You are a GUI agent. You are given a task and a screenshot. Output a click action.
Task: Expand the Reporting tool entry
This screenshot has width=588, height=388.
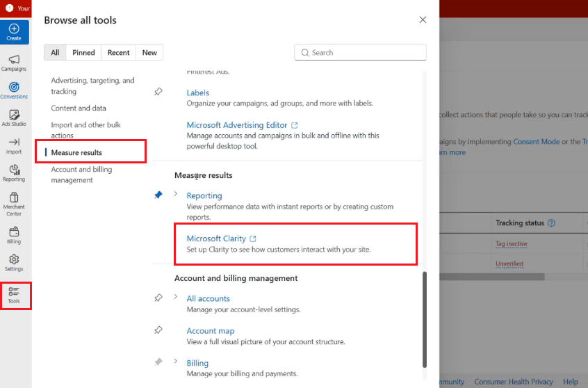click(x=176, y=193)
